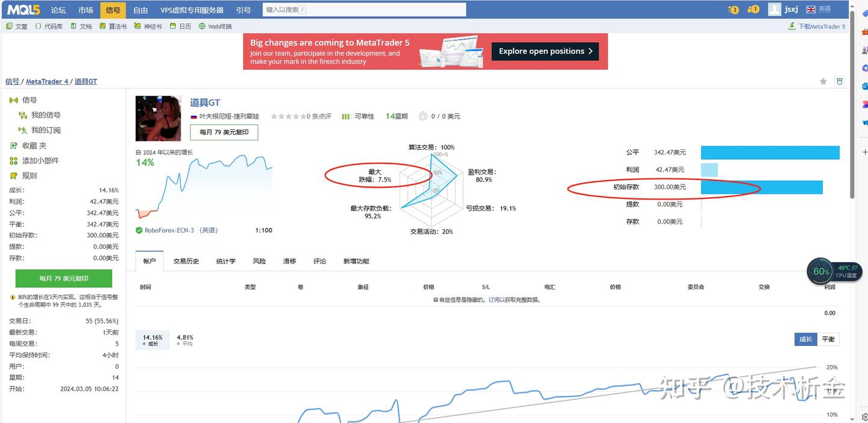868x423 pixels.
Task: Click the signal author profile photo
Action: [x=158, y=119]
